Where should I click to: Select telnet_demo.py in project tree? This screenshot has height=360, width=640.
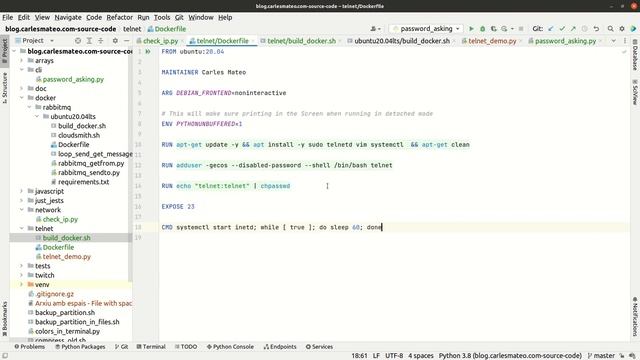click(x=67, y=256)
